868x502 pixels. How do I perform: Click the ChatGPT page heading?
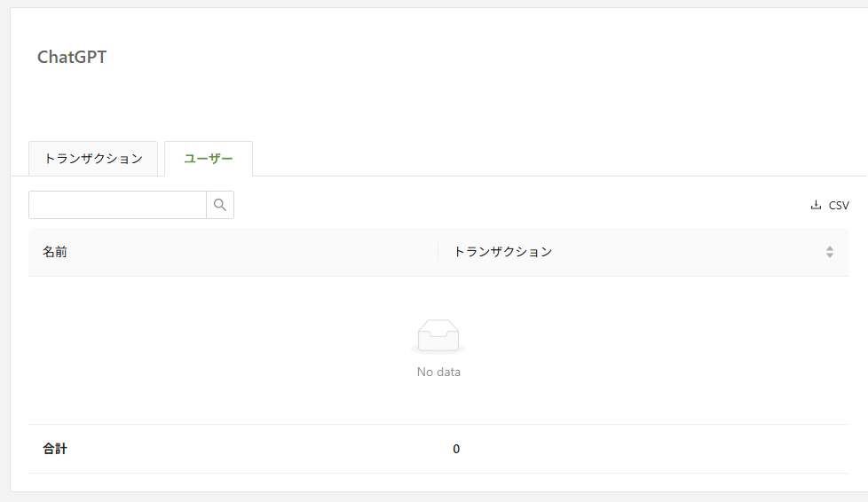(72, 58)
